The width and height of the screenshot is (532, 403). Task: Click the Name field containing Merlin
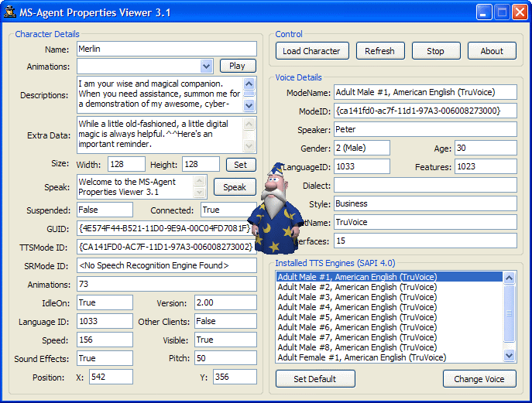[166, 49]
